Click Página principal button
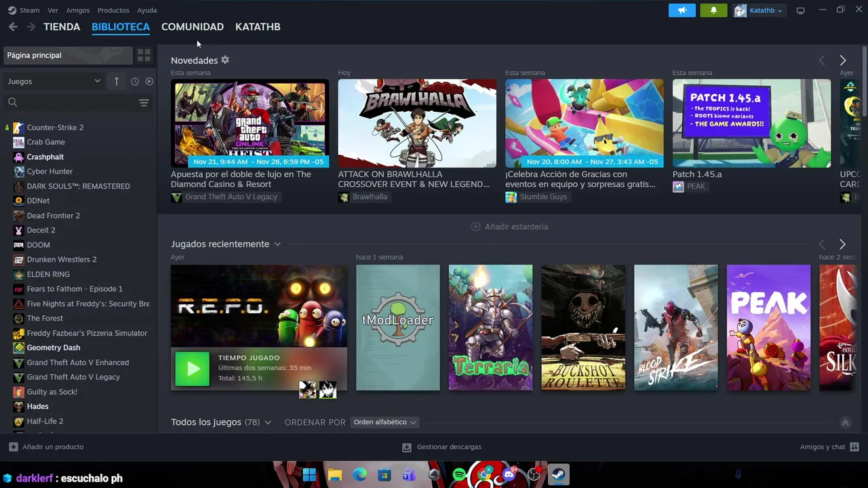 [x=68, y=56]
